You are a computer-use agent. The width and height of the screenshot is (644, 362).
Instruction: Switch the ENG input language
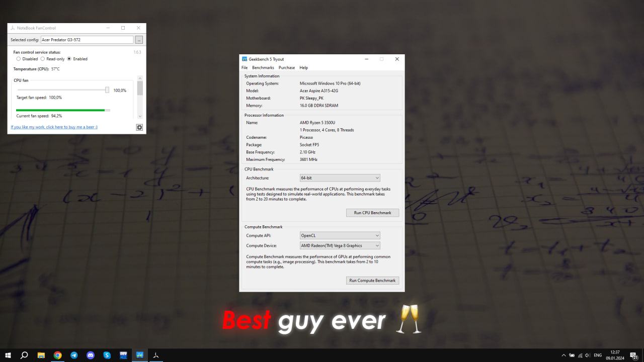(598, 355)
